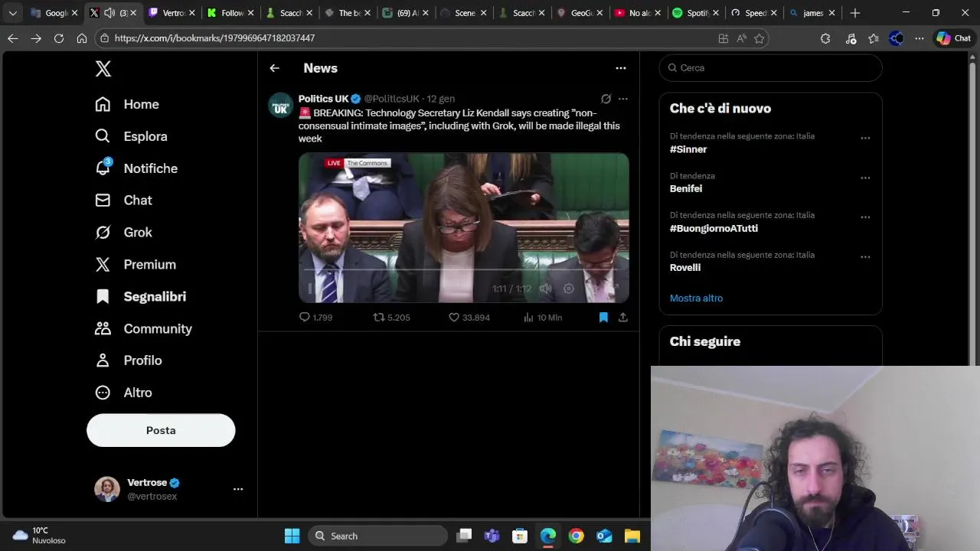Open the Benifei trend
The height and width of the screenshot is (551, 980).
pos(686,188)
